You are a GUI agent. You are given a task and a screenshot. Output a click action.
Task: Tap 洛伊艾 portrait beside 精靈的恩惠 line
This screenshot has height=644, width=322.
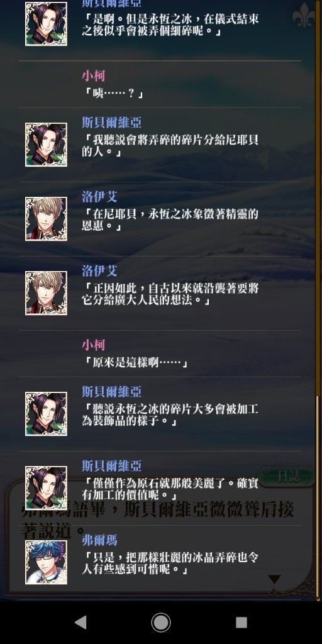pos(46,218)
